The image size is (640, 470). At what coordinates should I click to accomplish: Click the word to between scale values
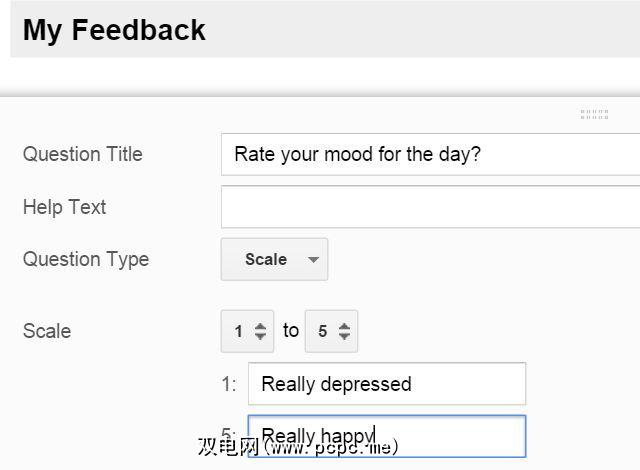(x=291, y=331)
